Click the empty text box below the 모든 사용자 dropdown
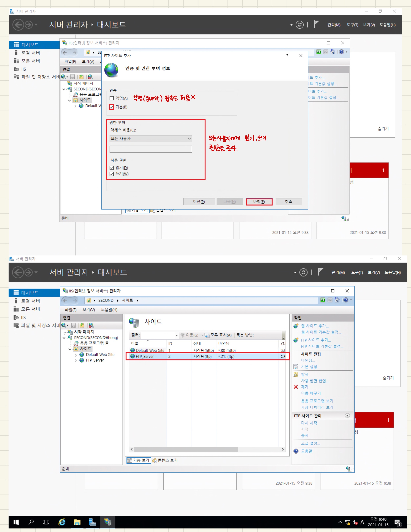Viewport: 411px width, 532px height. click(151, 149)
